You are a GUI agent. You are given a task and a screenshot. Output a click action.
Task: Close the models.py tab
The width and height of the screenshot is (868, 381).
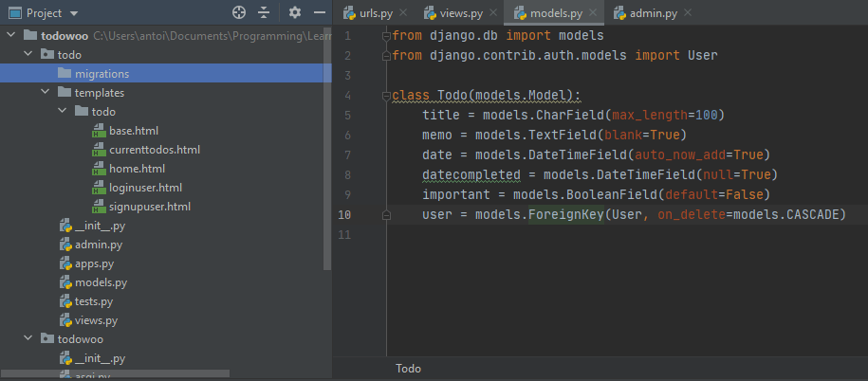click(x=593, y=12)
